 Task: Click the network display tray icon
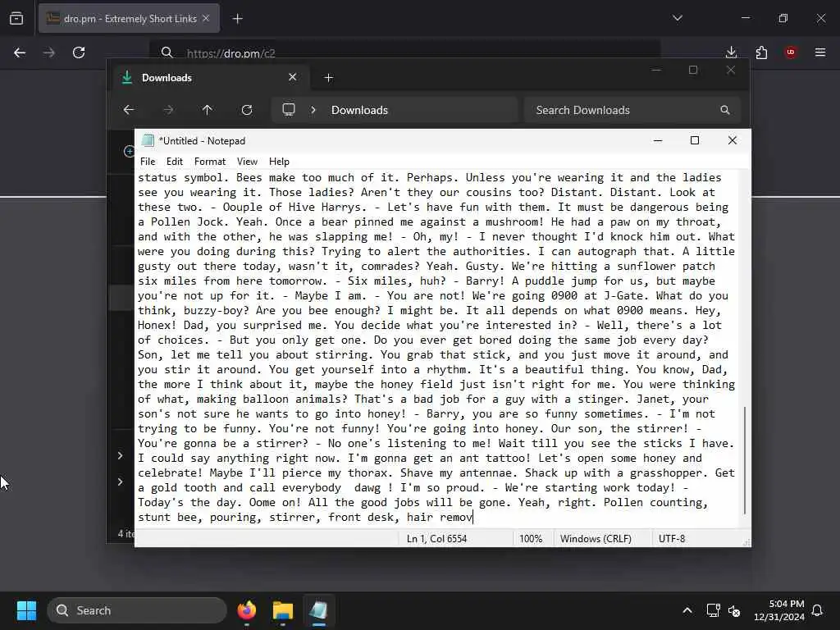(713, 610)
